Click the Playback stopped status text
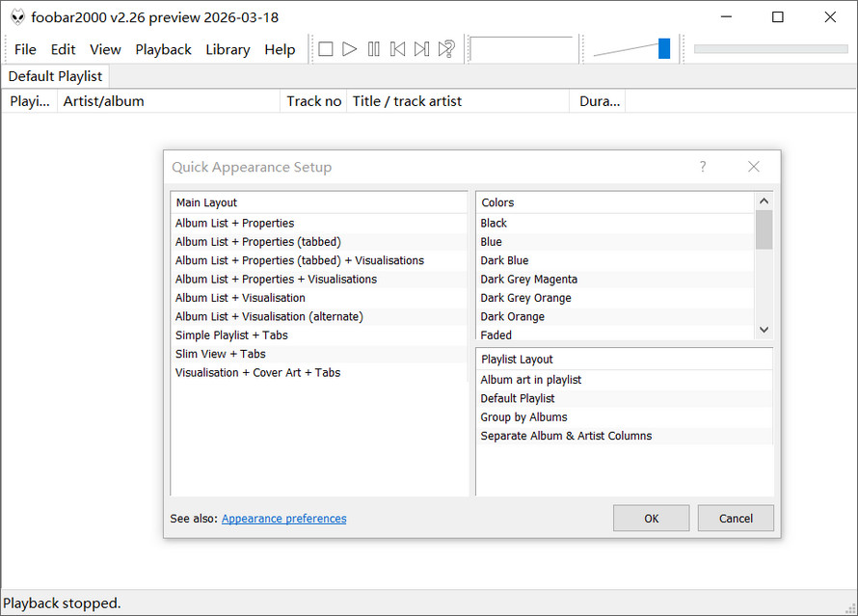 coord(62,603)
